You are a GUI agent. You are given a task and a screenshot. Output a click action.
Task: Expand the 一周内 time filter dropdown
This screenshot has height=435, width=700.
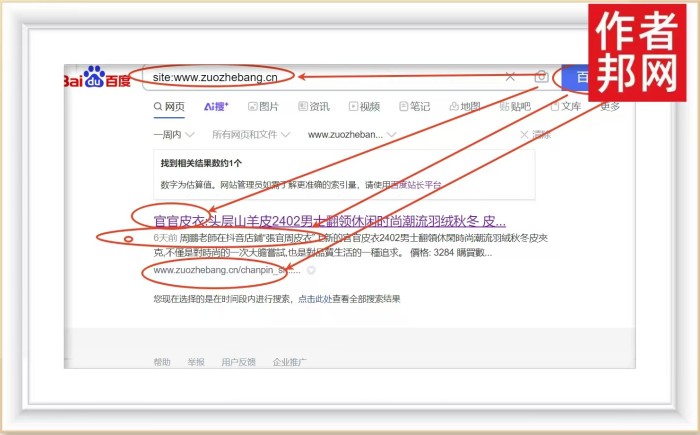pyautogui.click(x=173, y=134)
